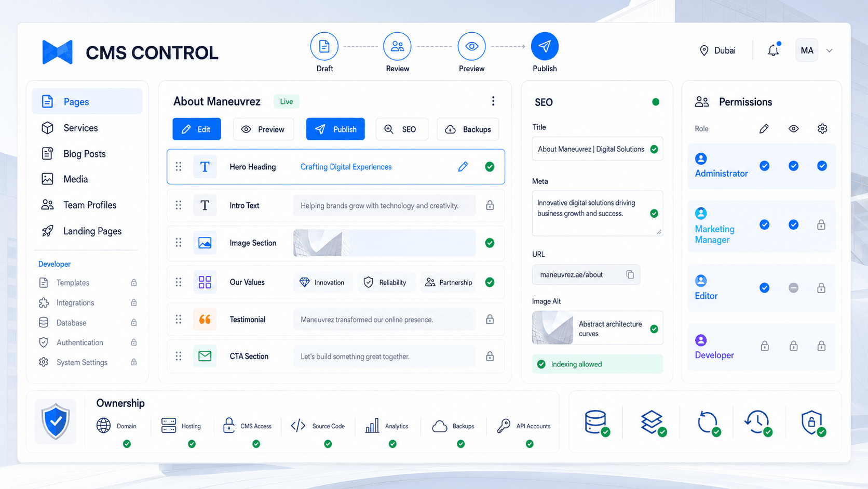The width and height of the screenshot is (868, 489).
Task: Open Media in the sidebar
Action: pos(87,179)
